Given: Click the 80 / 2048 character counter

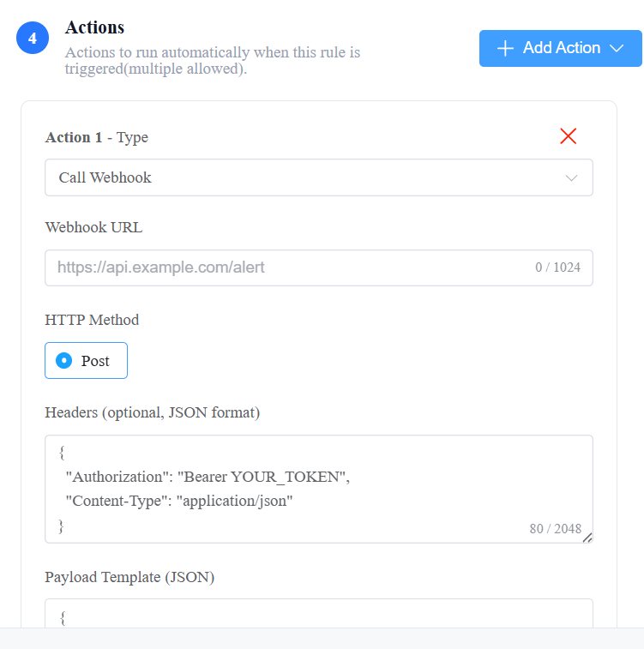Looking at the screenshot, I should pyautogui.click(x=556, y=529).
